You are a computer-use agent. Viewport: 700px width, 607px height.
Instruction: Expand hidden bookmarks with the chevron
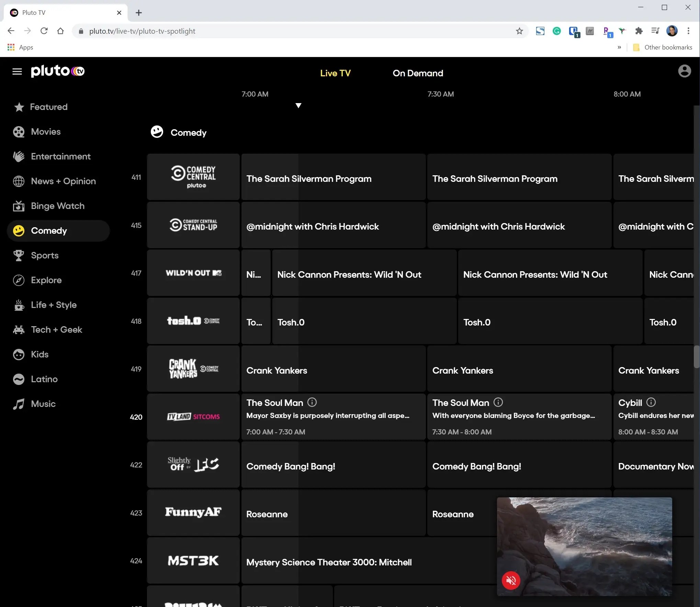pyautogui.click(x=619, y=47)
